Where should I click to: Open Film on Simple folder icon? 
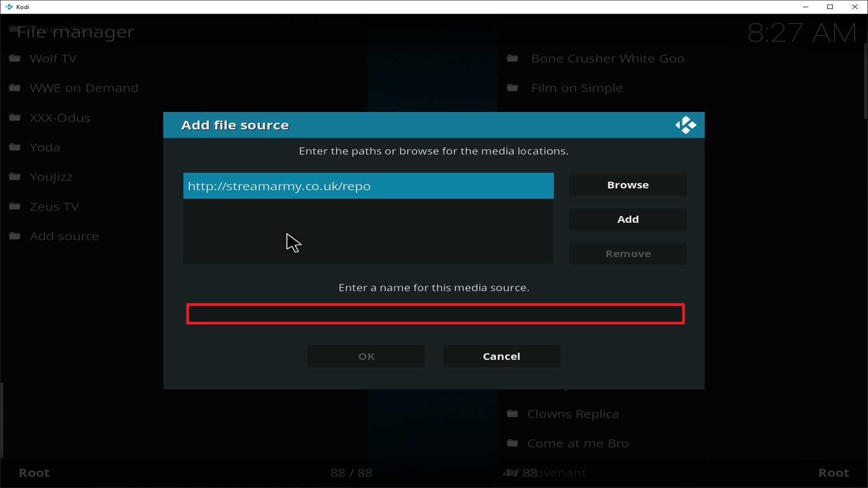[x=512, y=88]
